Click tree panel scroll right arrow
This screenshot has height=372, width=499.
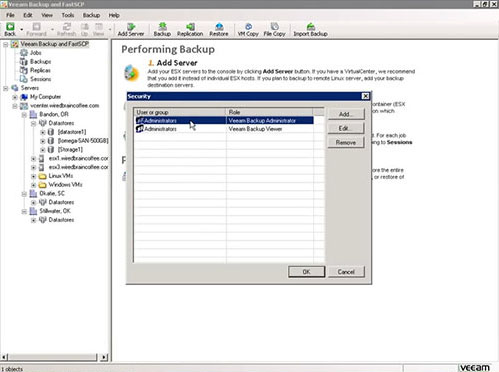[x=104, y=357]
